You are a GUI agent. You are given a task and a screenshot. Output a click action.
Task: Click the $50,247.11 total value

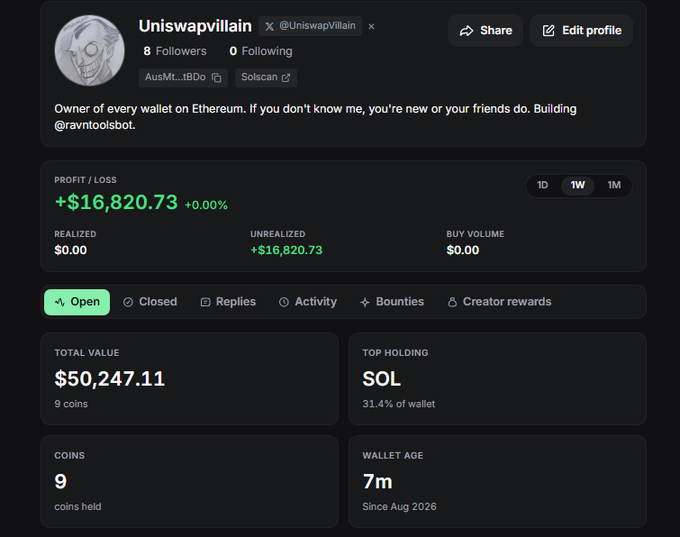(x=110, y=379)
